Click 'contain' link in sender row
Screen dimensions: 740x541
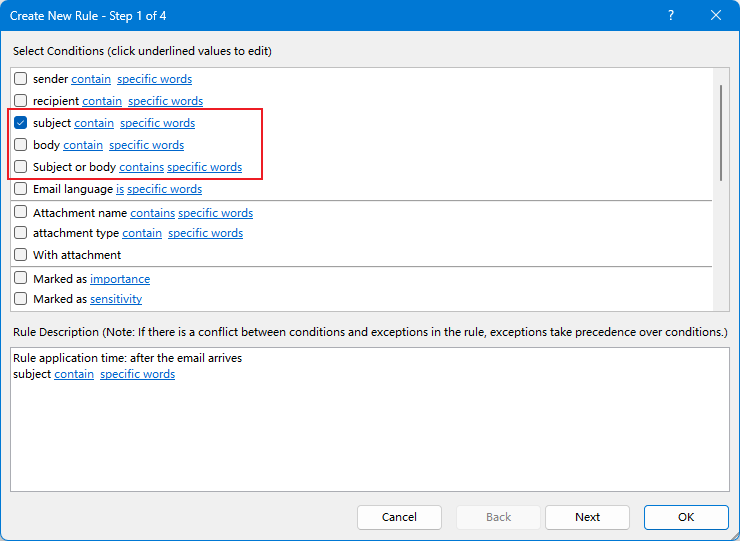point(91,79)
